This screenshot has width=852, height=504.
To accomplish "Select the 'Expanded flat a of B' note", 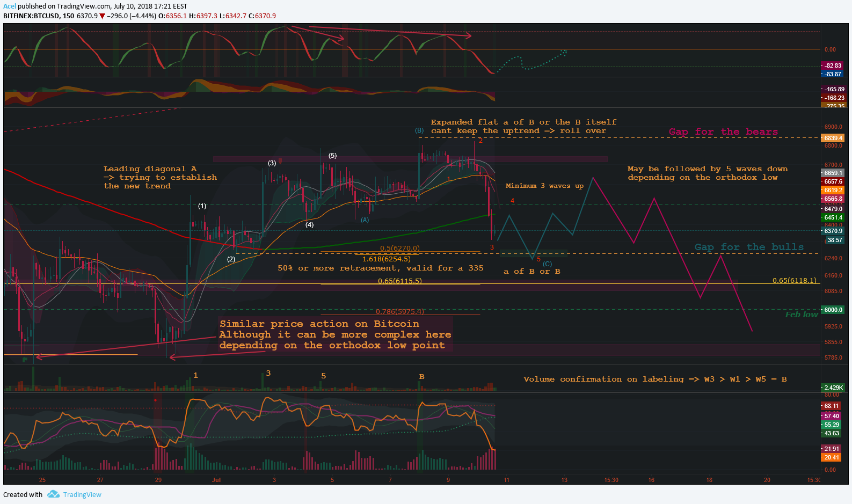I will point(523,126).
